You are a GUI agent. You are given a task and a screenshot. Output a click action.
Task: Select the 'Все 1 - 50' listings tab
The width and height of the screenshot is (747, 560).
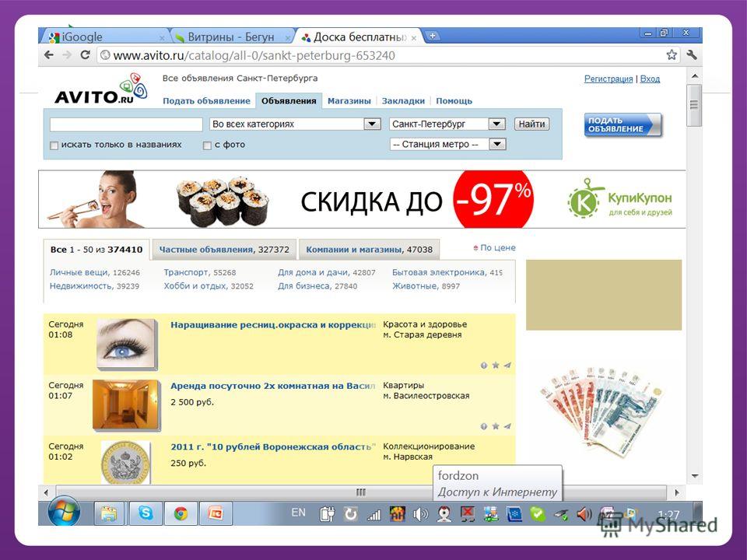click(x=96, y=250)
